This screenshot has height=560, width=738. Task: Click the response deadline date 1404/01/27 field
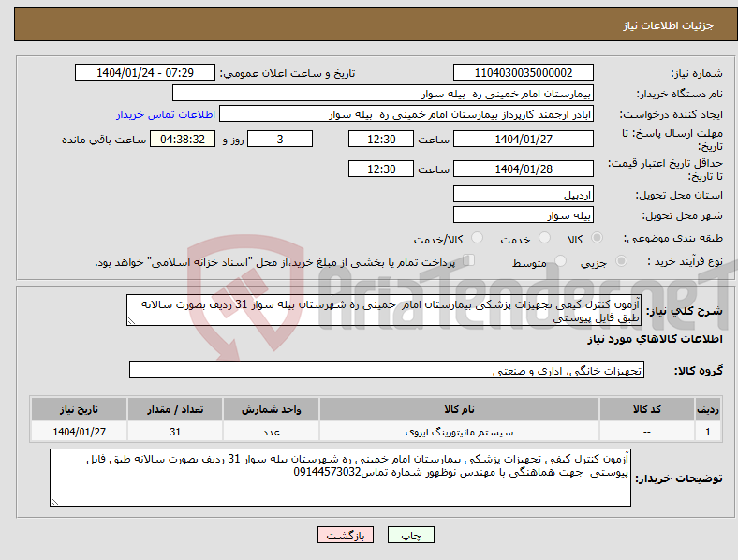click(x=524, y=139)
